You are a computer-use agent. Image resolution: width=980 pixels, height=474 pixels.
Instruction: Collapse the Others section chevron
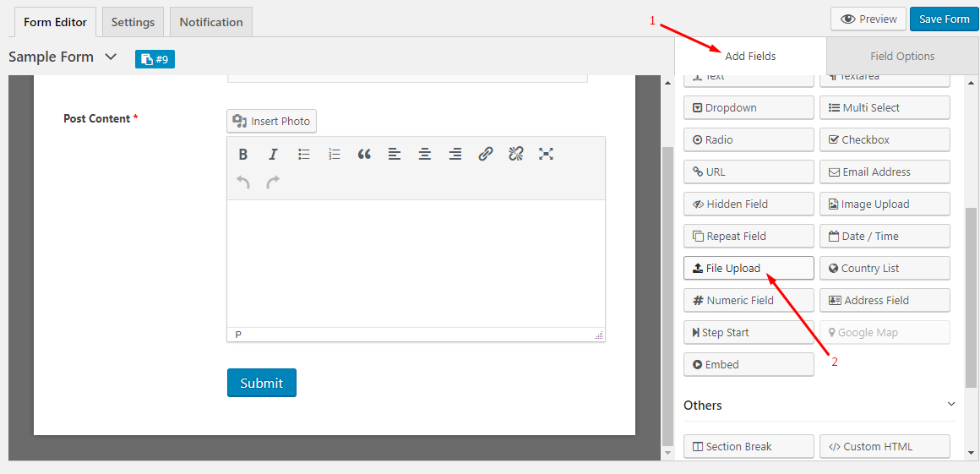pyautogui.click(x=951, y=405)
